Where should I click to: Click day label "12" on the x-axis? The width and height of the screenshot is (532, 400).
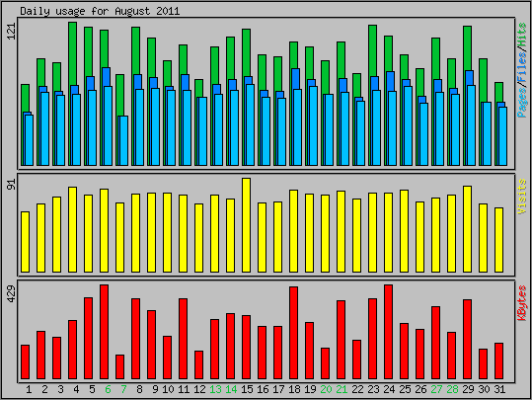coord(199,389)
